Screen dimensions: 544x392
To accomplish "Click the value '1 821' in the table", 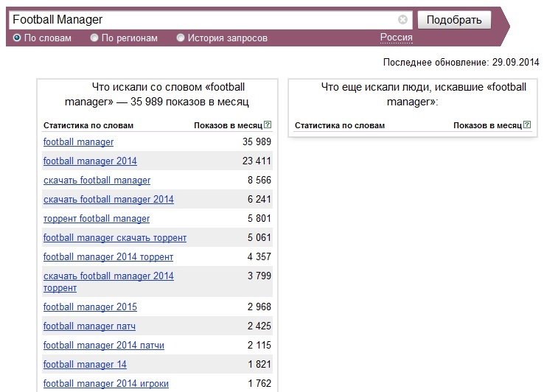I will tap(259, 364).
